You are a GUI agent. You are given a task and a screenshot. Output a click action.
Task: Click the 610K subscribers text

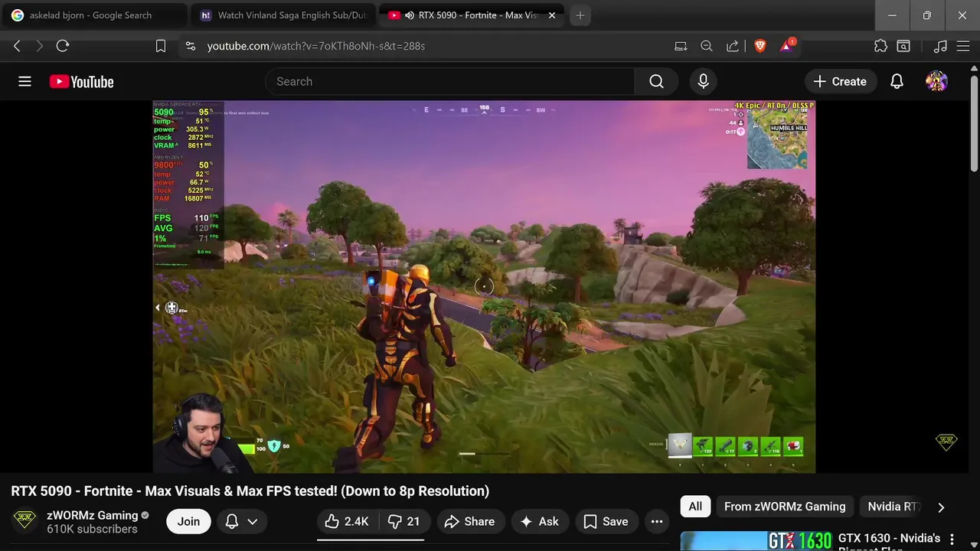coord(92,529)
